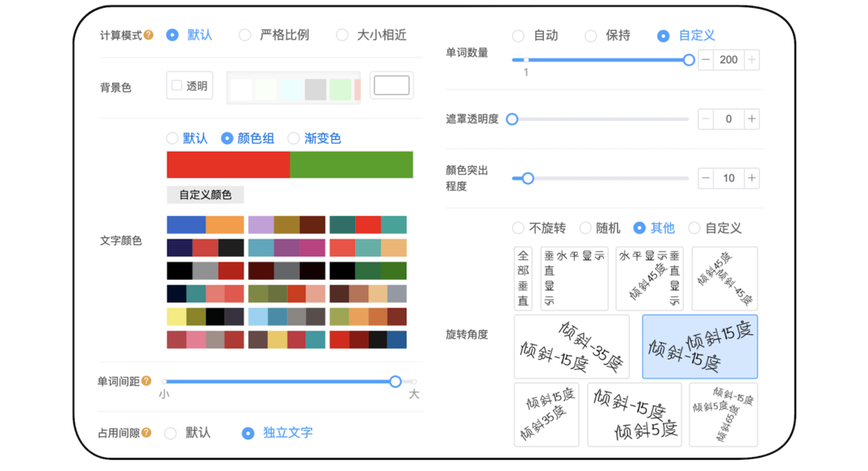Image resolution: width=868 pixels, height=471 pixels.
Task: Increase word count with plus button
Action: click(x=751, y=60)
